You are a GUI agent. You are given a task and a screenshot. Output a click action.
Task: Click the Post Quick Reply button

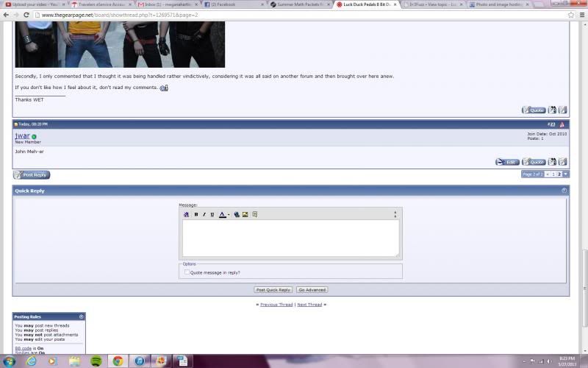click(x=273, y=290)
